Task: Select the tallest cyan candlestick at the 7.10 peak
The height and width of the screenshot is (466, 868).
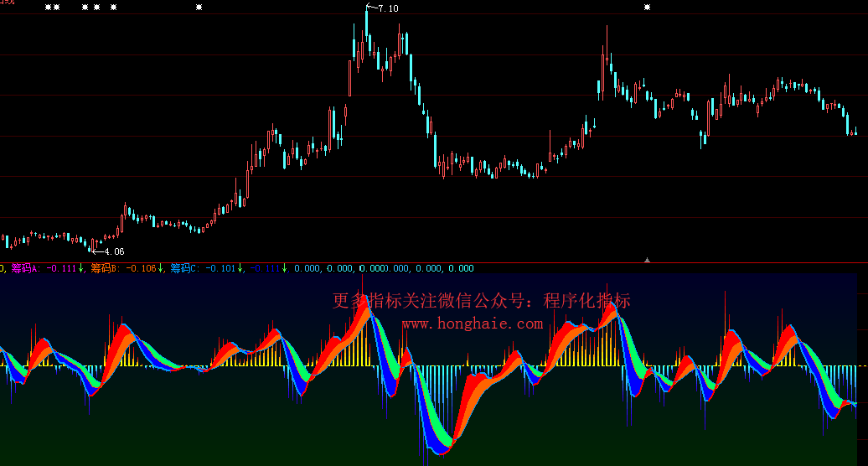Action: (x=367, y=23)
